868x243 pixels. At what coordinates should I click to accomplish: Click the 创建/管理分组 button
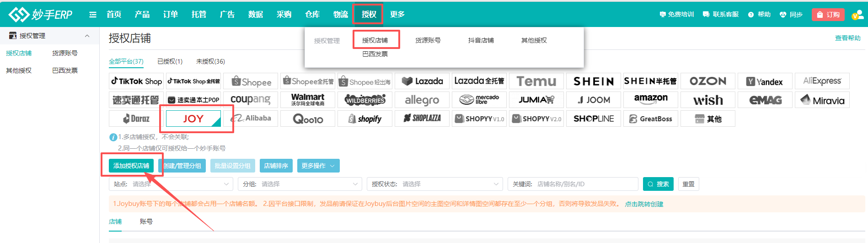pyautogui.click(x=182, y=166)
